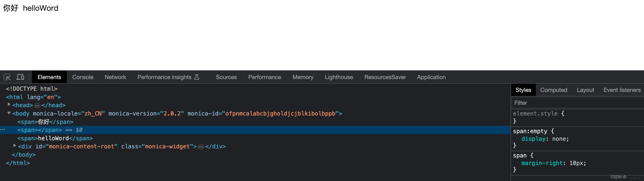Select the Styles sidebar tab
Screen dimensions: 644x181
coord(523,90)
